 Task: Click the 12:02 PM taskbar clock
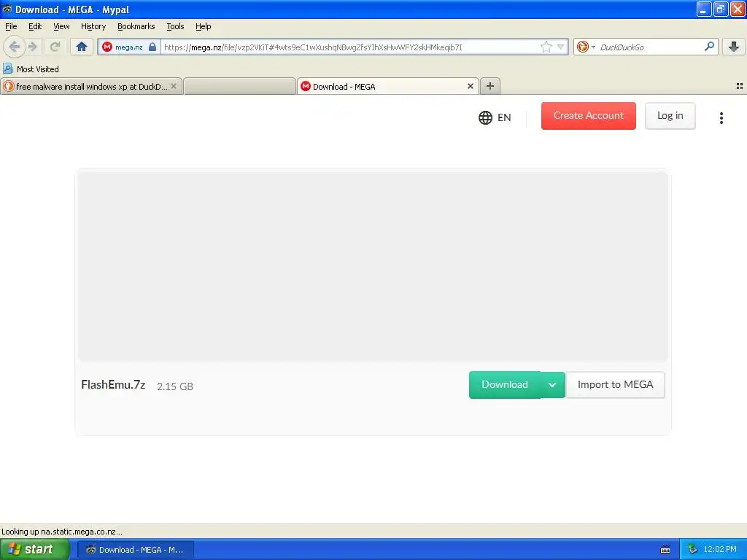(720, 550)
